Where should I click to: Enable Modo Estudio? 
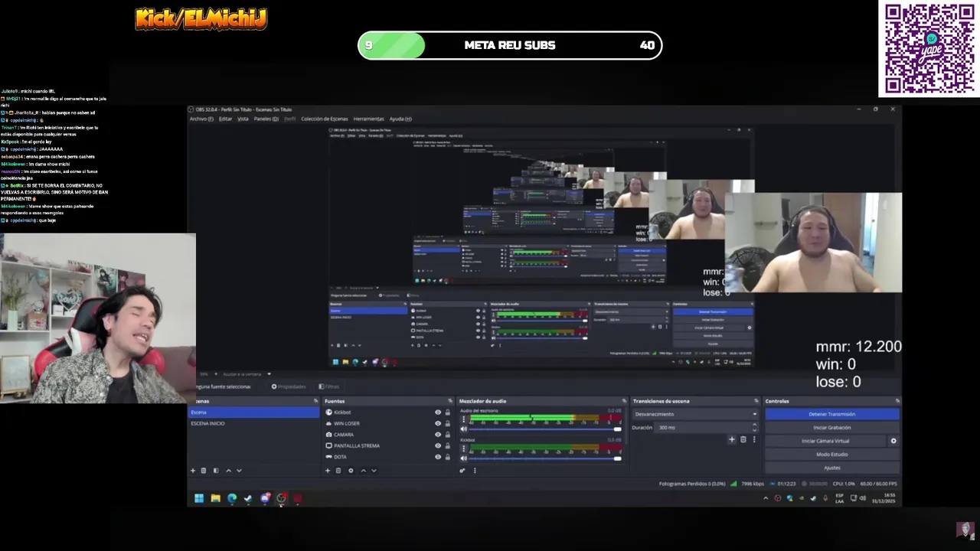pyautogui.click(x=832, y=455)
